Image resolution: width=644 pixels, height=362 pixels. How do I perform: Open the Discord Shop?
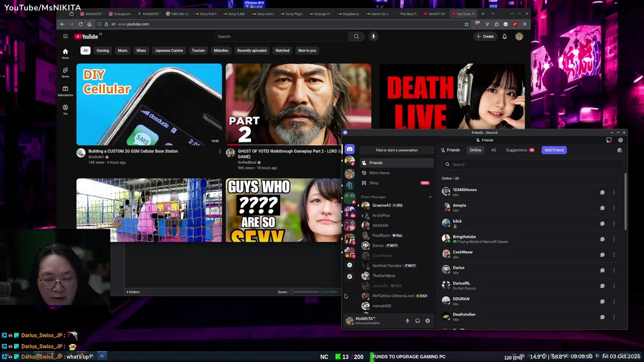pyautogui.click(x=397, y=183)
